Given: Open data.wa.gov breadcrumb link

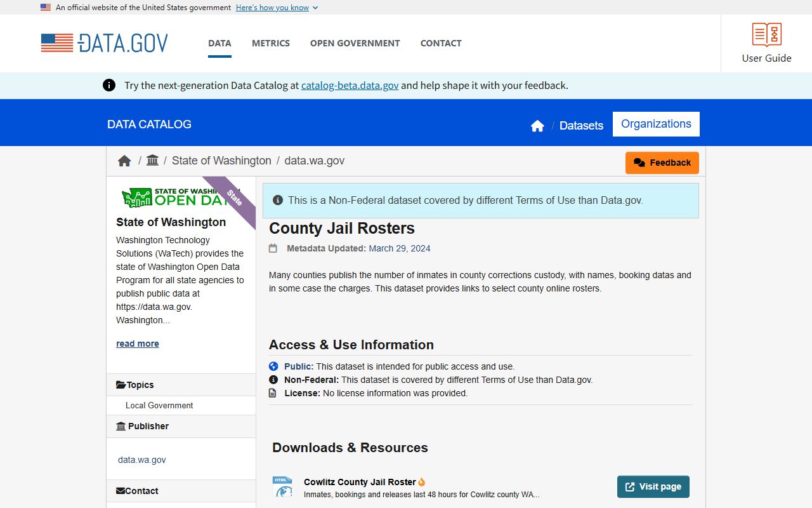Looking at the screenshot, I should coord(315,161).
